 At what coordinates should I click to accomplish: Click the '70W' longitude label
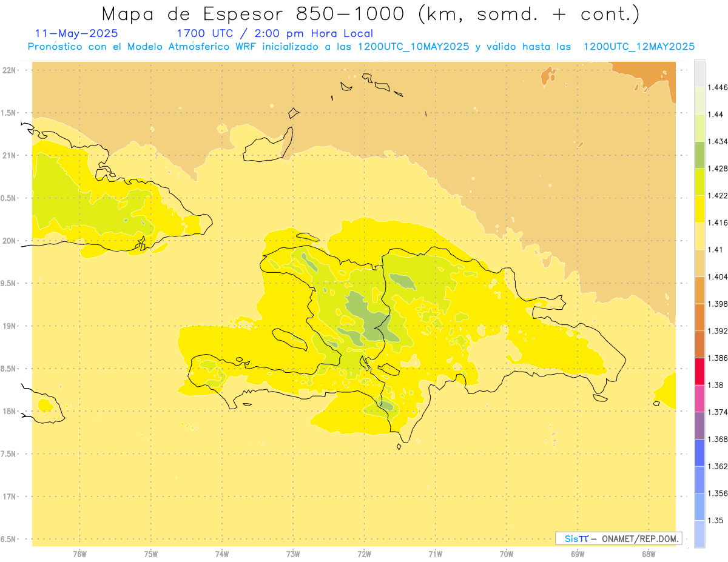click(x=507, y=554)
